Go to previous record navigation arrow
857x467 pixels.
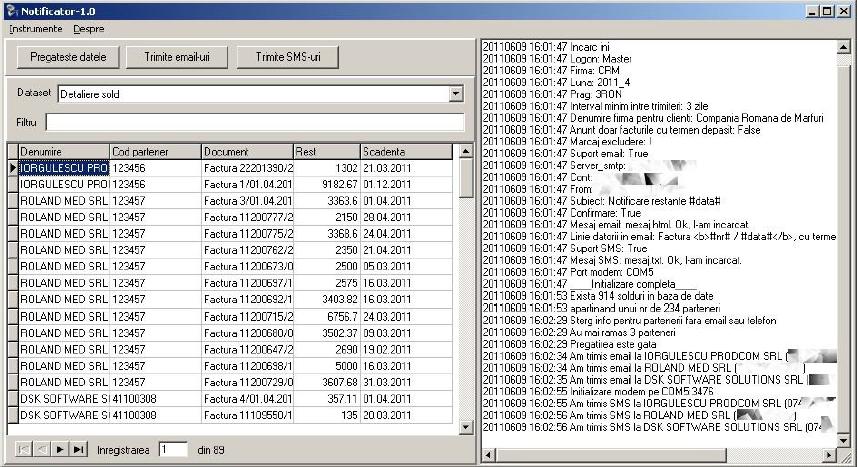pos(42,450)
